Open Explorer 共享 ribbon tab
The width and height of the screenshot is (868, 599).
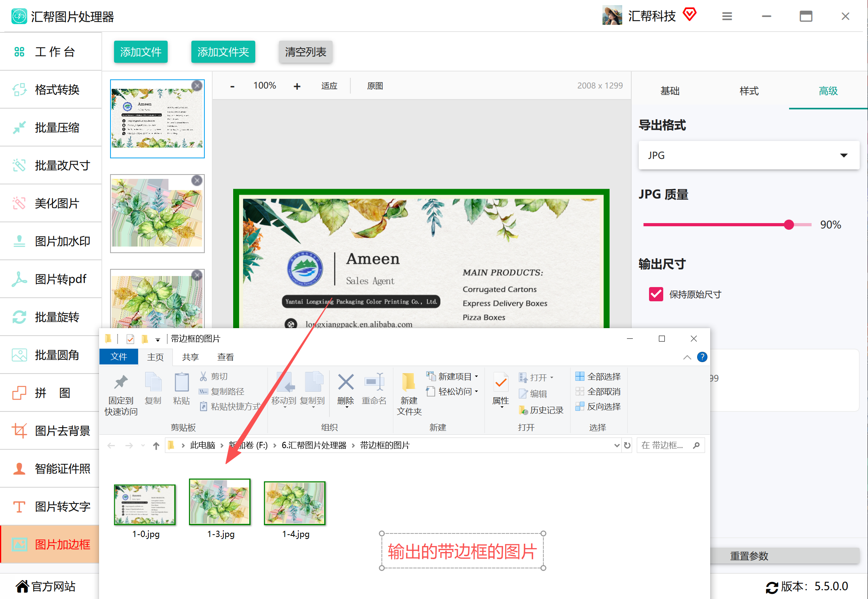(x=190, y=357)
